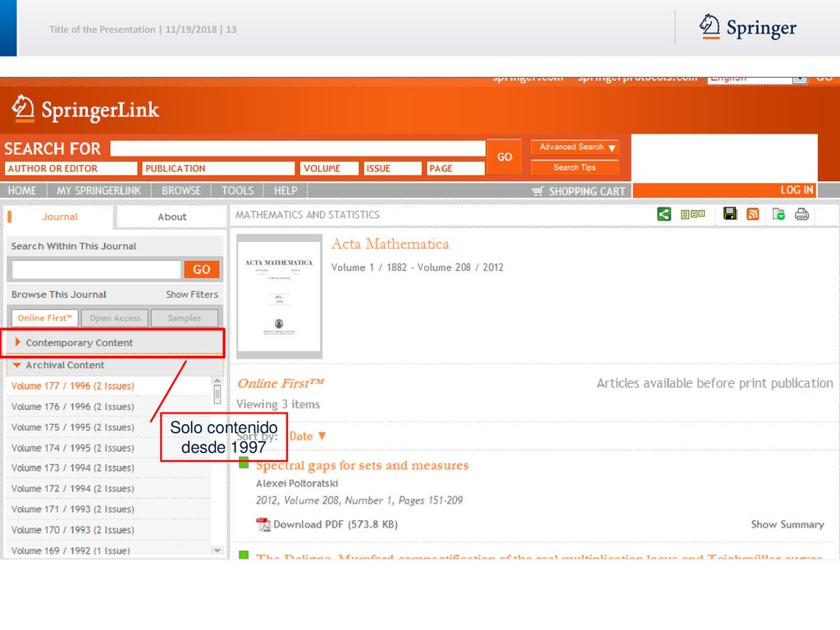Select Volume 176 / 1996 (2 Issues)
The width and height of the screenshot is (840, 630).
tap(72, 407)
